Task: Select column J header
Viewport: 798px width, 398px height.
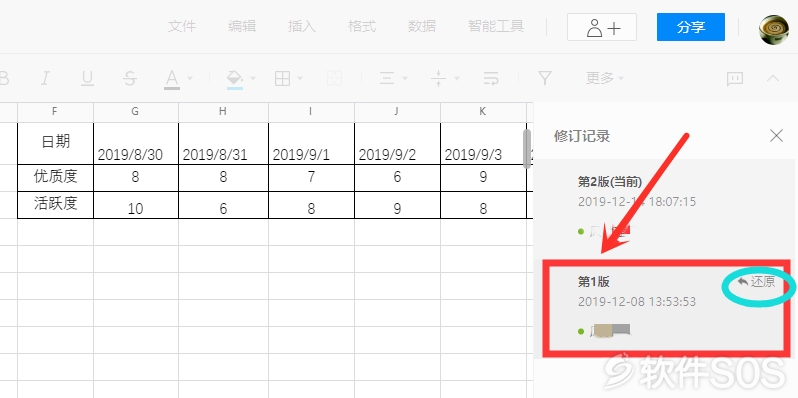Action: (x=397, y=111)
